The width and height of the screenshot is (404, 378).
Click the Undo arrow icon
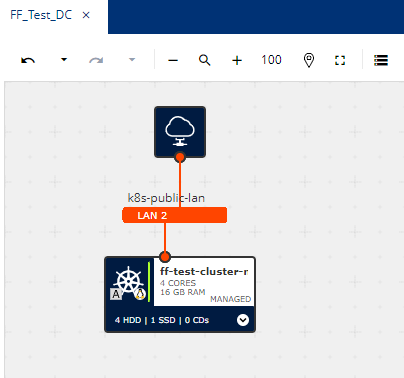(x=28, y=60)
